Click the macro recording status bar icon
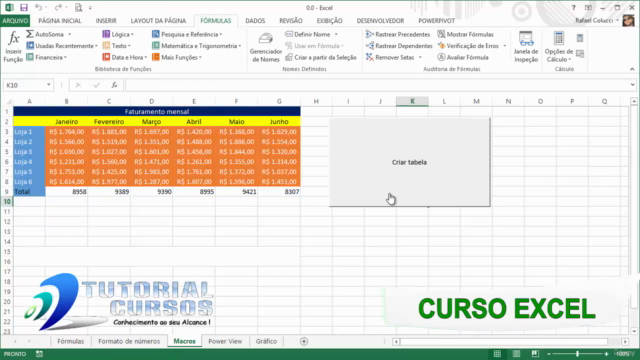 (x=39, y=354)
